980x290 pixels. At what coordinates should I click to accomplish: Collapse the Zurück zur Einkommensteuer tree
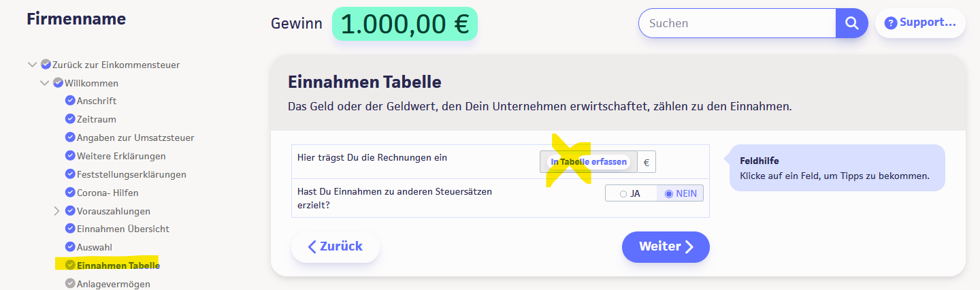click(32, 65)
